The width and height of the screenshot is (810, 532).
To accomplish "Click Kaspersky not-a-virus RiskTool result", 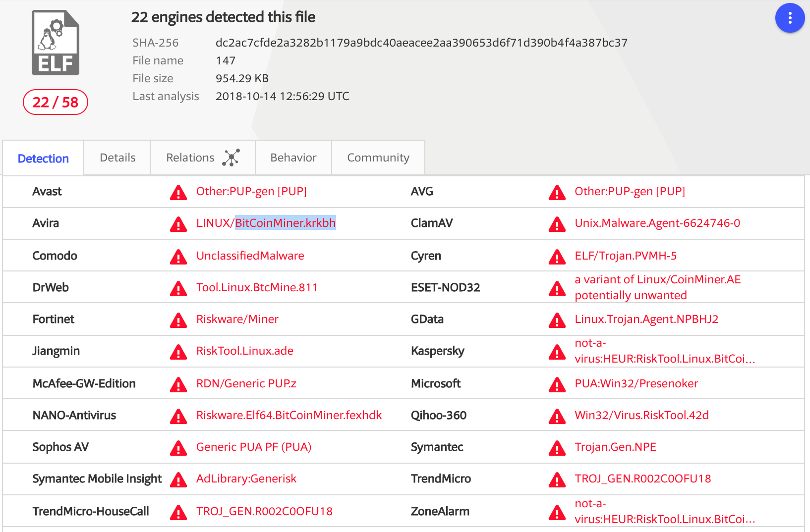I will tap(665, 351).
